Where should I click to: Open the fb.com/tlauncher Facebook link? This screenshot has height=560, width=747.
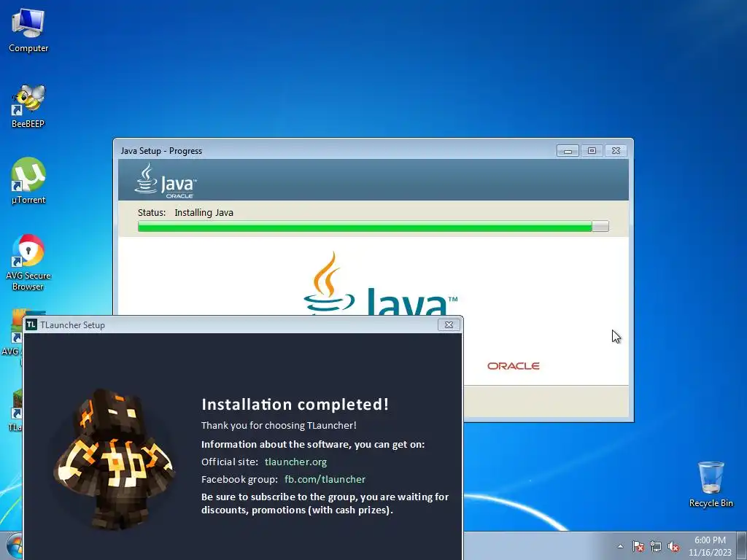[x=325, y=480]
